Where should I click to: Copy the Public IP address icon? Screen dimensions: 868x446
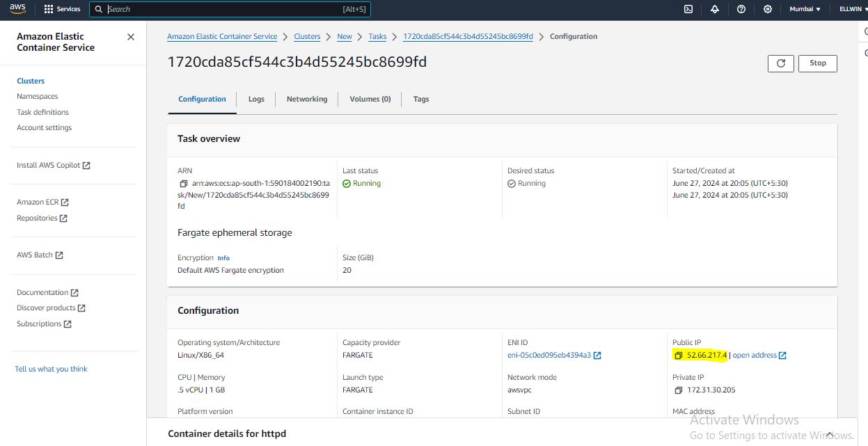(x=678, y=356)
